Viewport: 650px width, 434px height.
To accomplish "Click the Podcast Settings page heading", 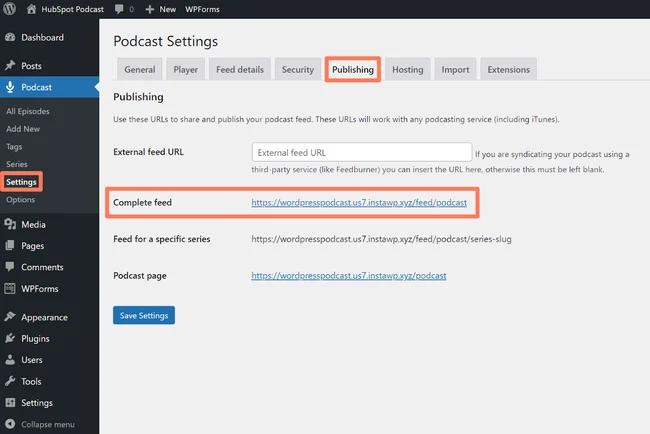I will [x=165, y=41].
